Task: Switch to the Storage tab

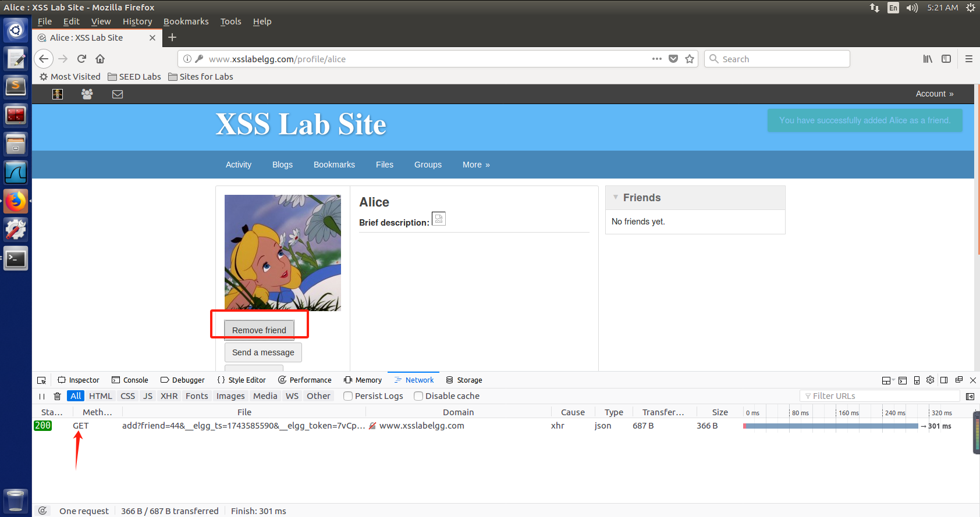Action: pyautogui.click(x=464, y=380)
